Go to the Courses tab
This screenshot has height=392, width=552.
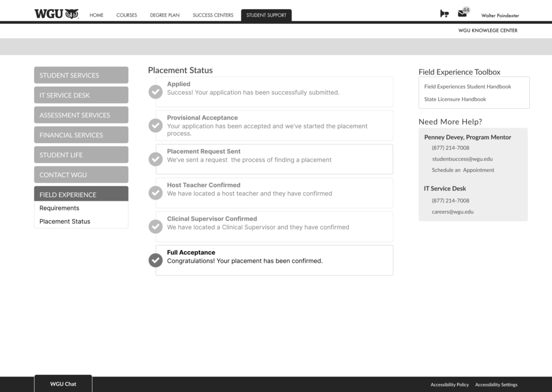pyautogui.click(x=127, y=15)
